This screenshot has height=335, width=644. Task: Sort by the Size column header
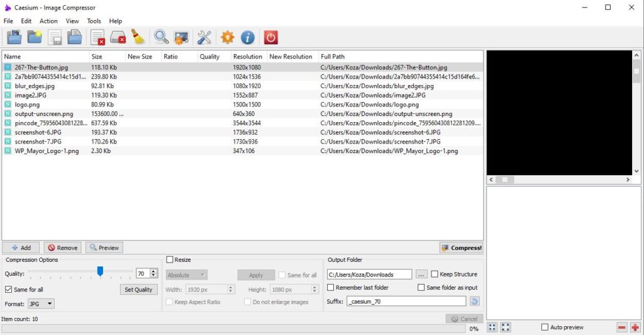pos(107,56)
